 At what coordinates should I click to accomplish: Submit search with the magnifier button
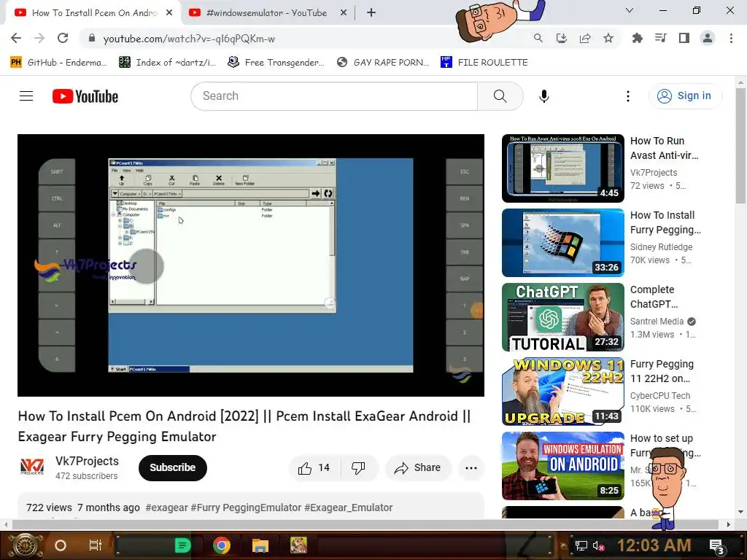(500, 96)
